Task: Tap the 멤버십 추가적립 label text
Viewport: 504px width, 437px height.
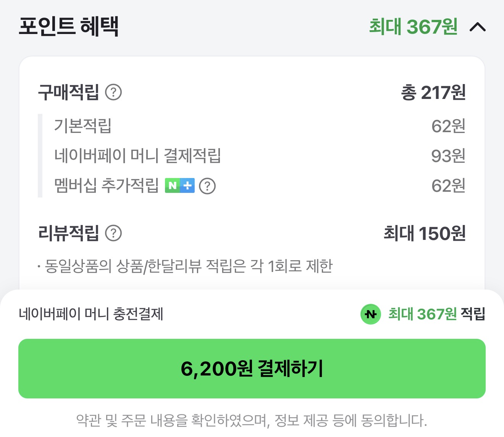Action: click(x=106, y=186)
